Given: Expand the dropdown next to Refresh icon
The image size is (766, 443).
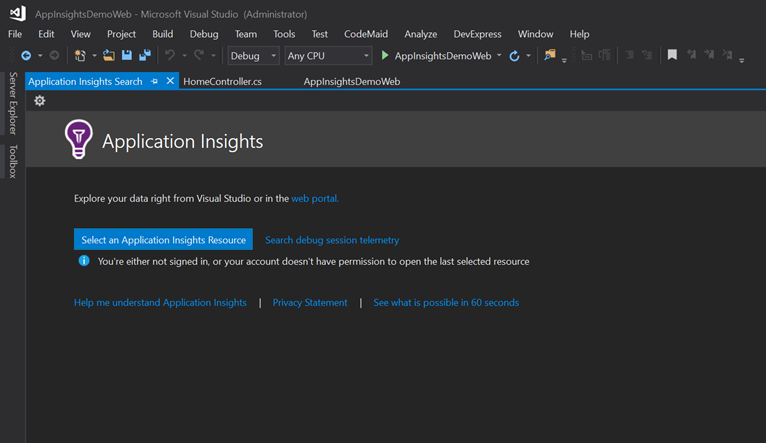Looking at the screenshot, I should pyautogui.click(x=529, y=56).
